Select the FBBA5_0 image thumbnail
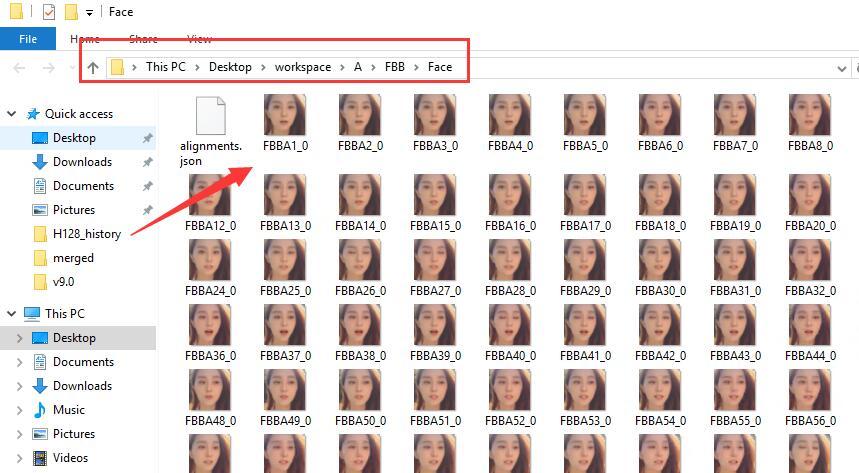Viewport: 859px width, 473px height. click(x=585, y=115)
